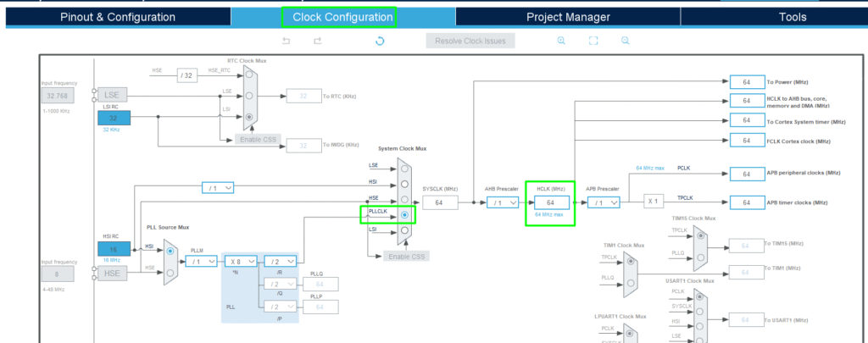Switch to Pinout & Configuration tab
The image size is (868, 343).
click(x=118, y=17)
